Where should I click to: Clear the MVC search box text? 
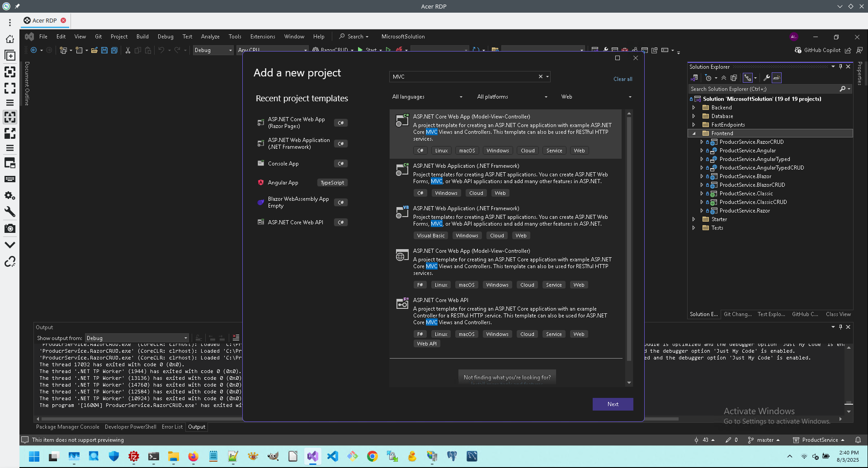coord(540,77)
